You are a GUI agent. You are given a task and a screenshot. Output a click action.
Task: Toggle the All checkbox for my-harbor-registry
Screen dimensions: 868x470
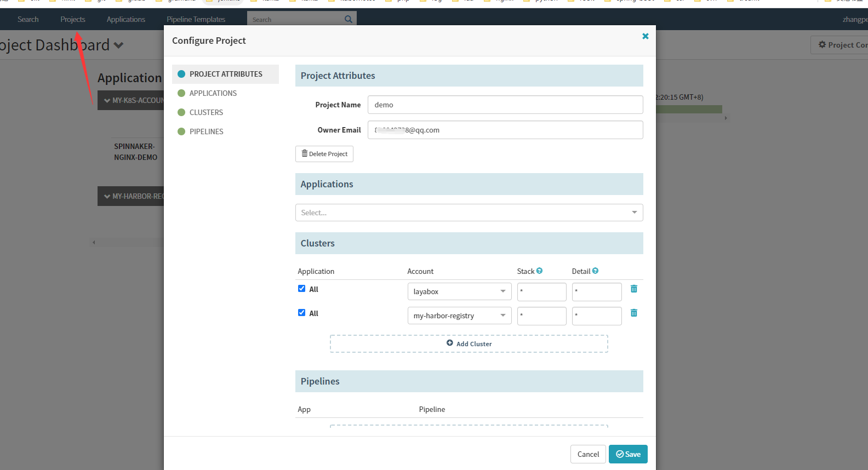(x=301, y=313)
